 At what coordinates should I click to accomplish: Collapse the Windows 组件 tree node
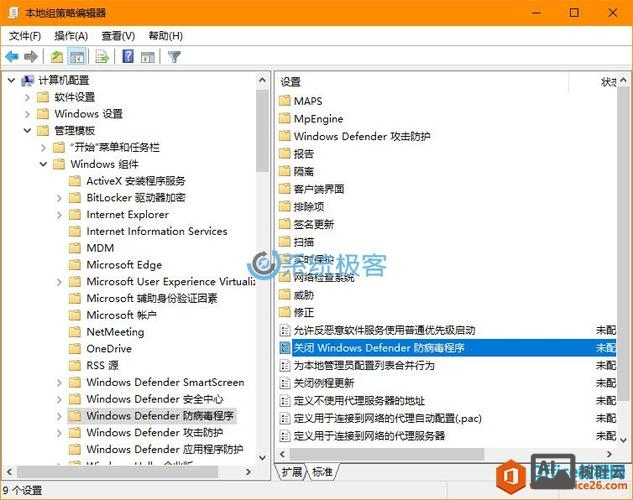click(43, 164)
